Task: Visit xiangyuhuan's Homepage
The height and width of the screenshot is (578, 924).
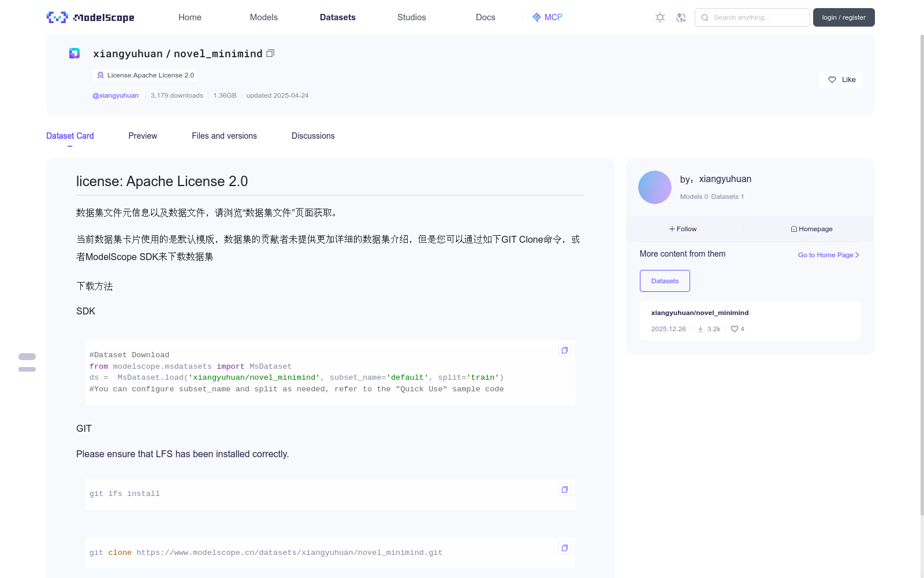Action: tap(811, 229)
